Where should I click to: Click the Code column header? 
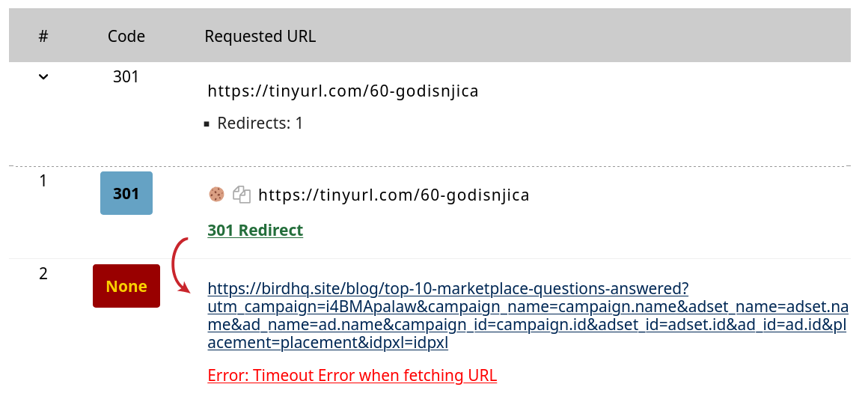[126, 37]
